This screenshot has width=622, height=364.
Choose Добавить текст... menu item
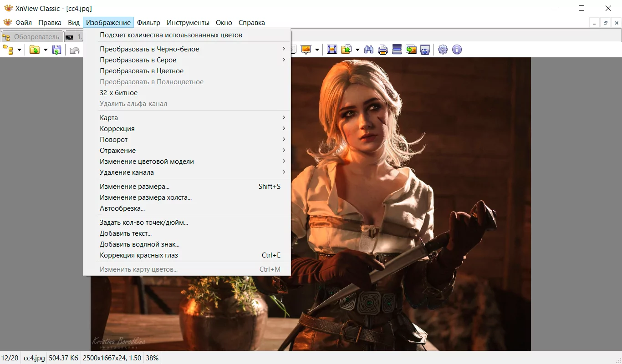tap(187, 233)
